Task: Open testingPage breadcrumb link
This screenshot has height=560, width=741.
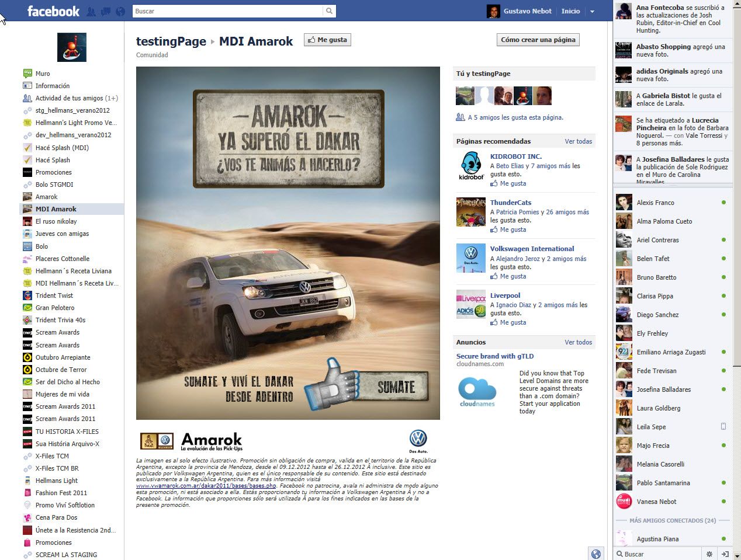Action: (171, 41)
